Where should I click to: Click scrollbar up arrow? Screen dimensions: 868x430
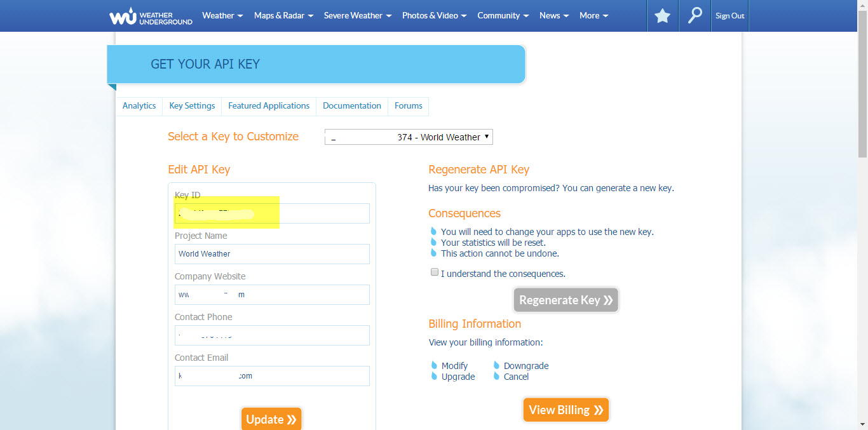pos(862,5)
